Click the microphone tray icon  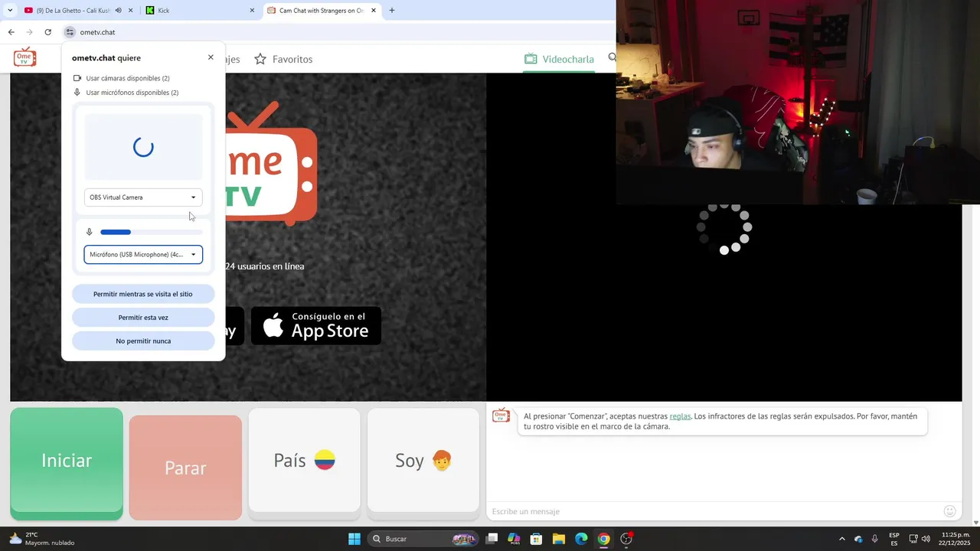(874, 539)
